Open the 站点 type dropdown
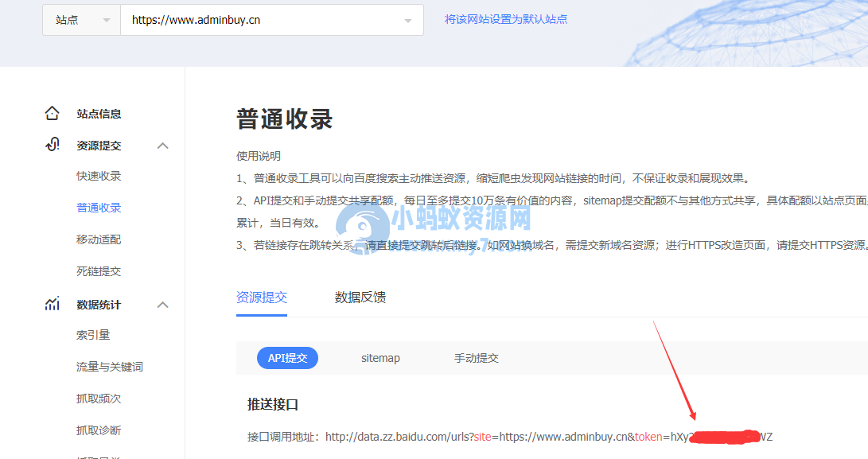The width and height of the screenshot is (868, 459). pyautogui.click(x=82, y=20)
